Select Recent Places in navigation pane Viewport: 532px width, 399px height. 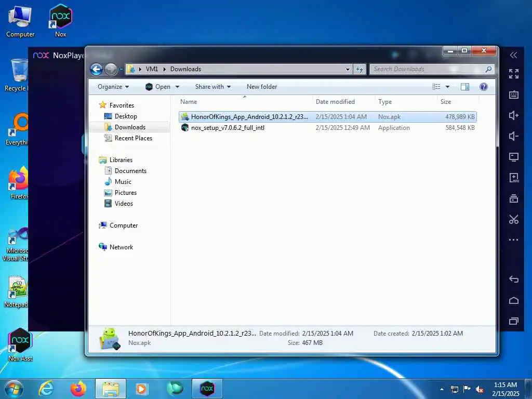[128, 138]
